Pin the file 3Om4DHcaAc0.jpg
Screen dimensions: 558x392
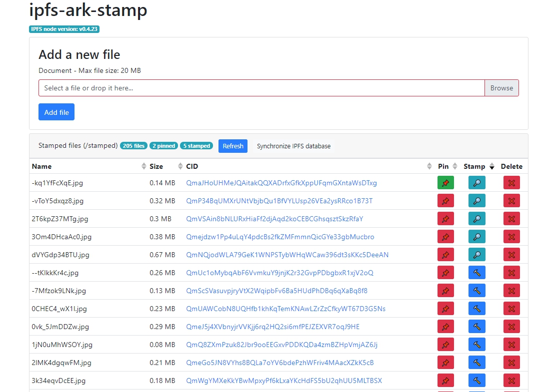[445, 237]
